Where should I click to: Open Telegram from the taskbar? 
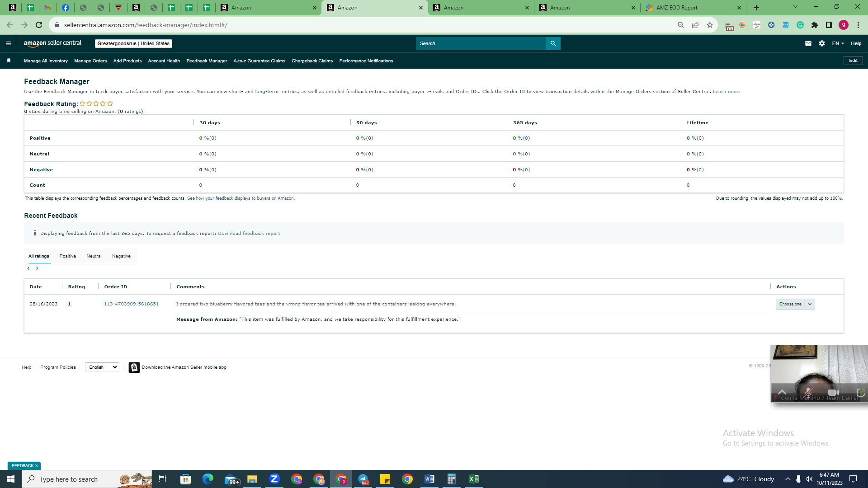coord(363,479)
